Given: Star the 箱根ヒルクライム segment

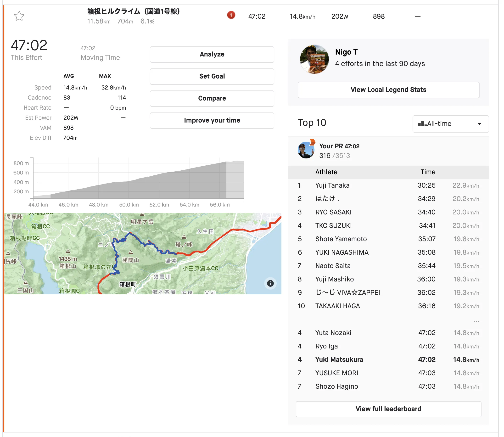Looking at the screenshot, I should pos(19,16).
